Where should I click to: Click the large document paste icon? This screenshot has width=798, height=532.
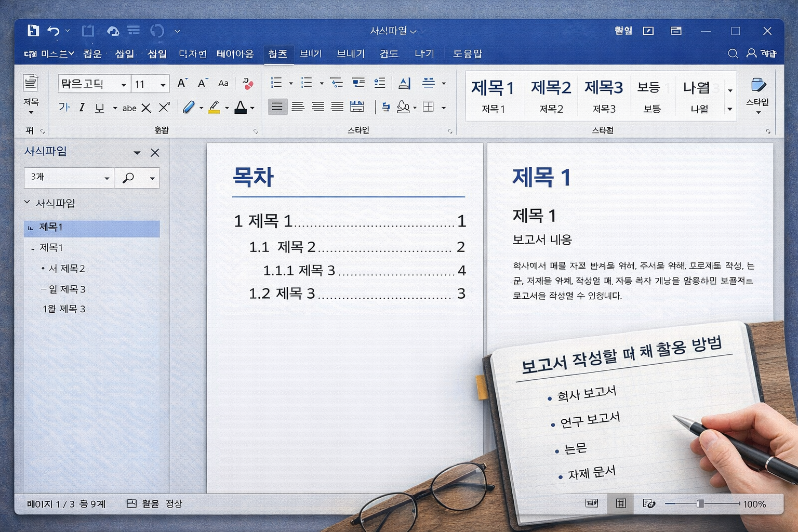point(31,83)
